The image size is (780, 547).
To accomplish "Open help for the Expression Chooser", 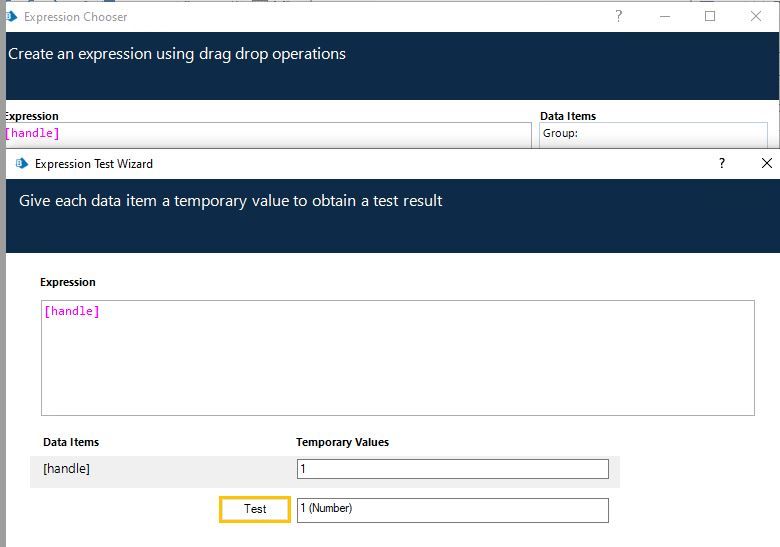I will pos(619,16).
